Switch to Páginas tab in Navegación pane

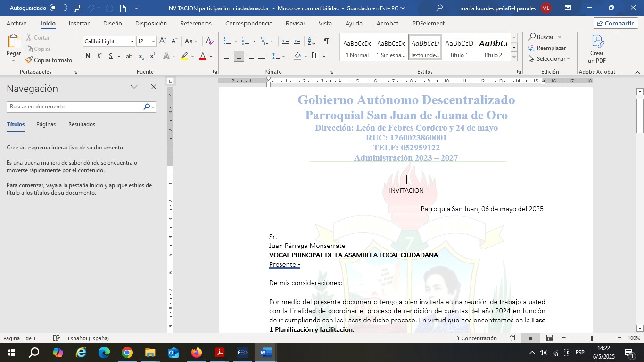coord(46,124)
